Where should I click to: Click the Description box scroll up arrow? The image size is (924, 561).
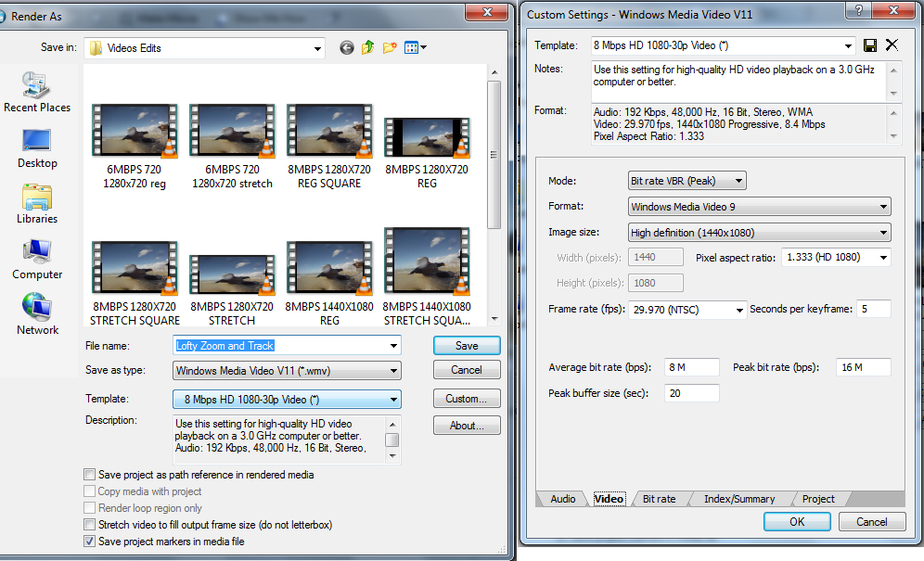(392, 425)
